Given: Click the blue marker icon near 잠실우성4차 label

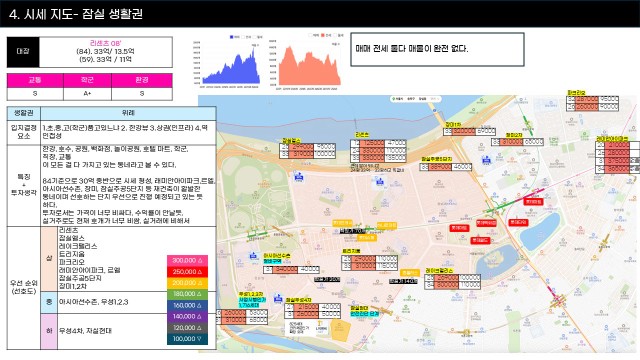Looking at the screenshot, I should click(x=278, y=298).
